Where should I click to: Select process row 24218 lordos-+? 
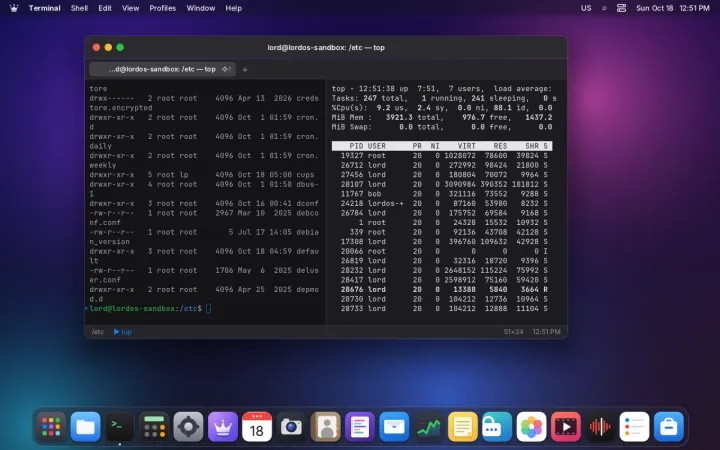[x=442, y=203]
